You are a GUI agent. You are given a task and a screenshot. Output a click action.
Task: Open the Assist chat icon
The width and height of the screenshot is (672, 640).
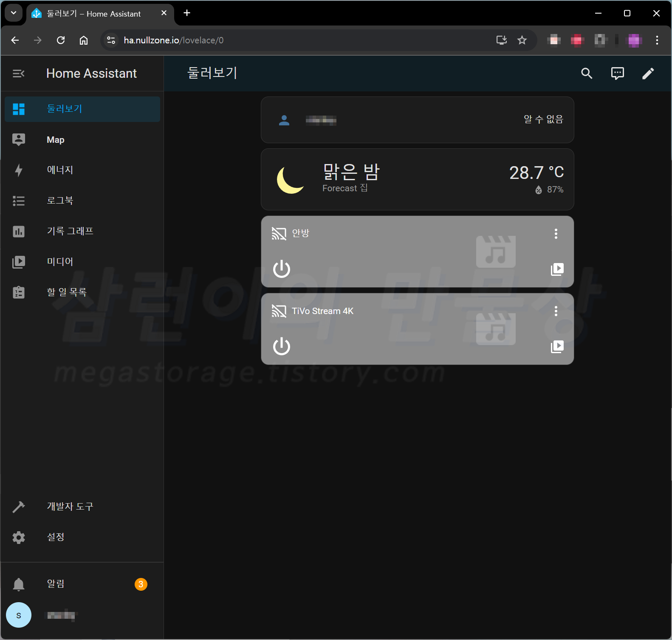(x=617, y=74)
